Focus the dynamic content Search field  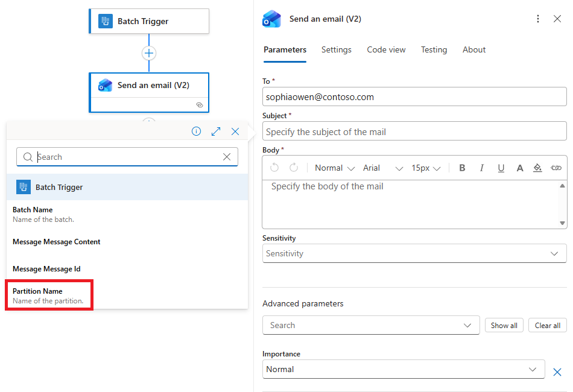point(127,157)
